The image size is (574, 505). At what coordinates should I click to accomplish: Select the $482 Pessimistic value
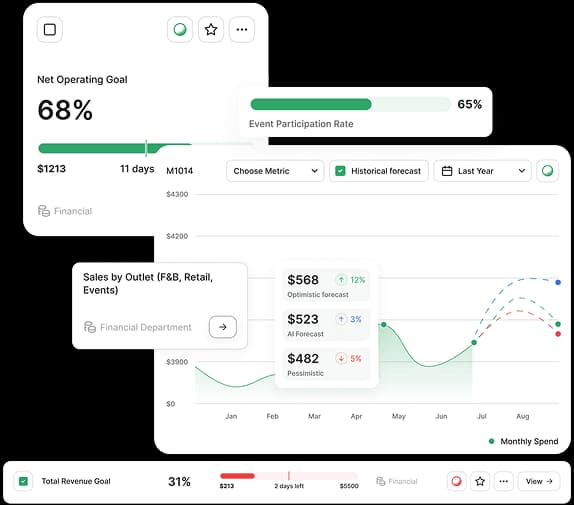click(x=303, y=358)
